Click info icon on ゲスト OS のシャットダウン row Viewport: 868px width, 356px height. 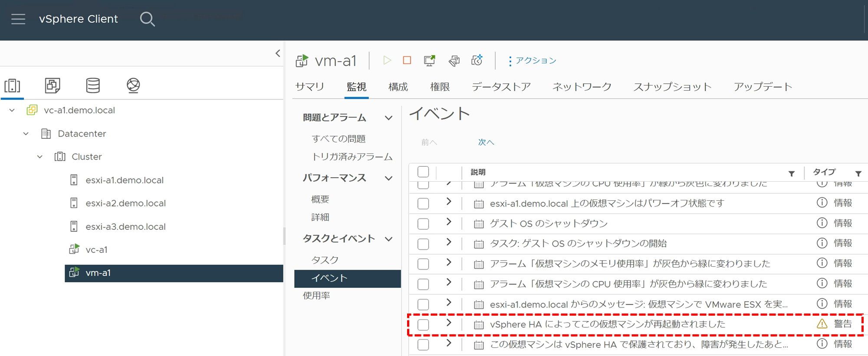[x=822, y=223]
